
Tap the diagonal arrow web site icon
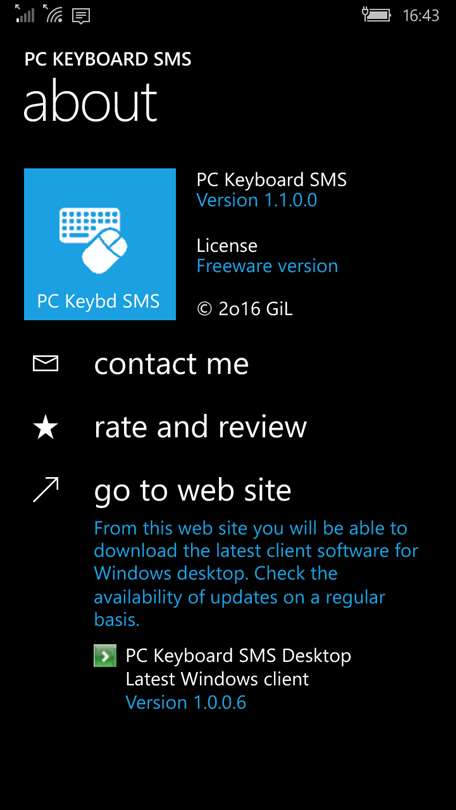45,490
